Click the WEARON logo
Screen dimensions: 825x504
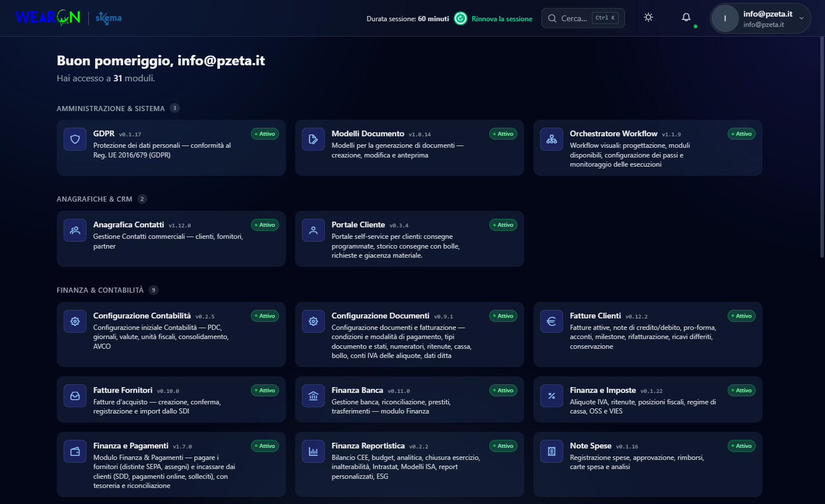click(x=48, y=18)
